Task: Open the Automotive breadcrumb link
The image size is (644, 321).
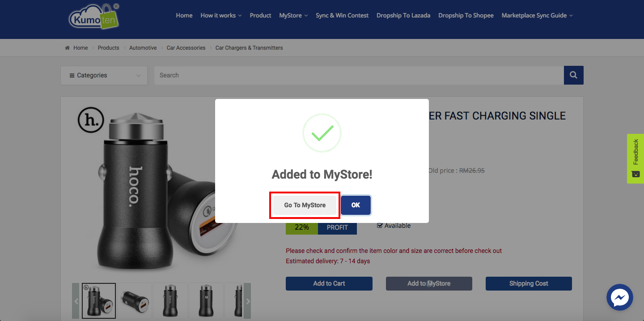Action: click(x=143, y=48)
